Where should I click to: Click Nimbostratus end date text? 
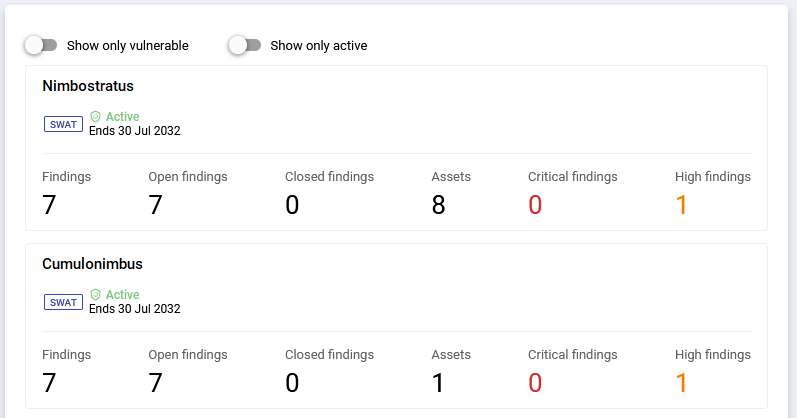135,131
